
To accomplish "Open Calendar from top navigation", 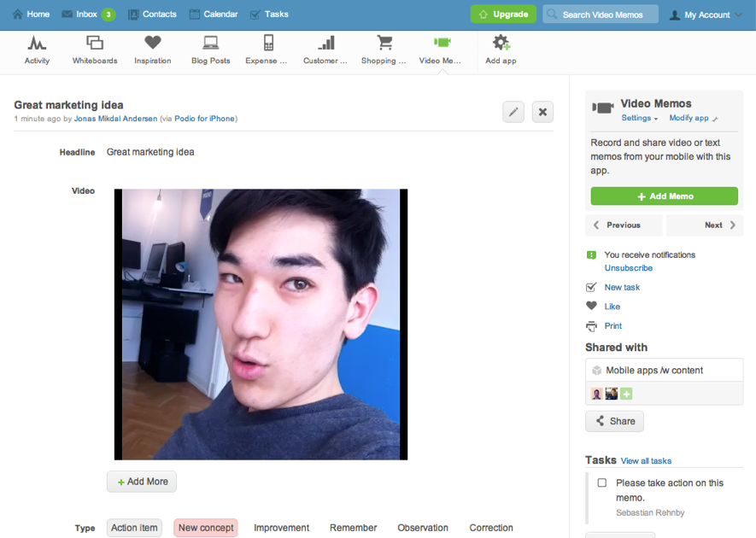I will [214, 15].
